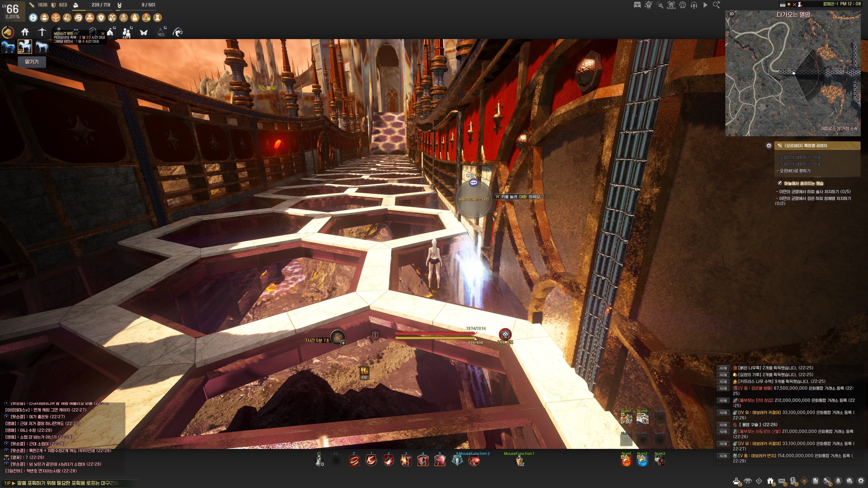Select the checked winged horse thumbnail
The width and height of the screenshot is (868, 488).
pos(25,47)
